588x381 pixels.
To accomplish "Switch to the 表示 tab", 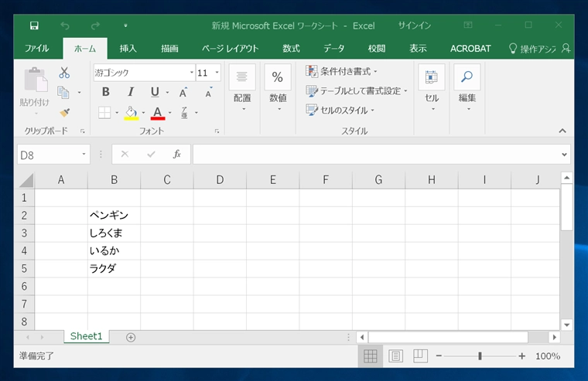I will pos(418,49).
